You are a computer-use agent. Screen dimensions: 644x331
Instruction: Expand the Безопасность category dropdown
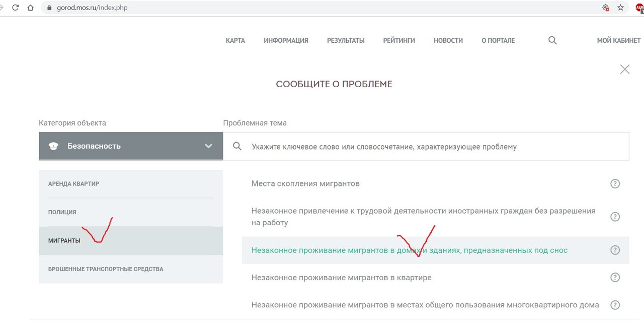130,146
